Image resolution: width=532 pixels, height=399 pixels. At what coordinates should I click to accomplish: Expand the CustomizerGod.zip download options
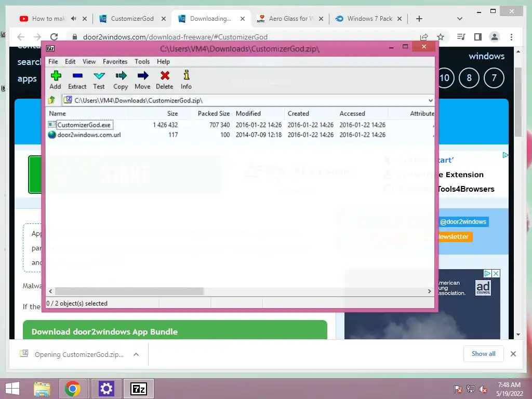click(136, 354)
